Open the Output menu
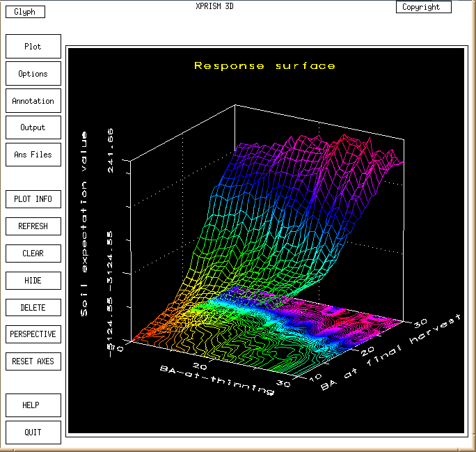Screen dimensions: 476x452 point(33,127)
